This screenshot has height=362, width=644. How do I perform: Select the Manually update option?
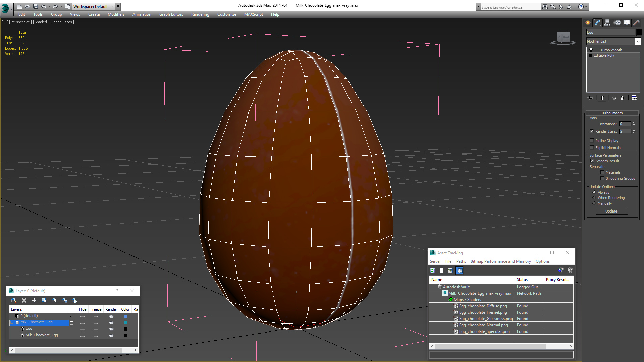[594, 203]
